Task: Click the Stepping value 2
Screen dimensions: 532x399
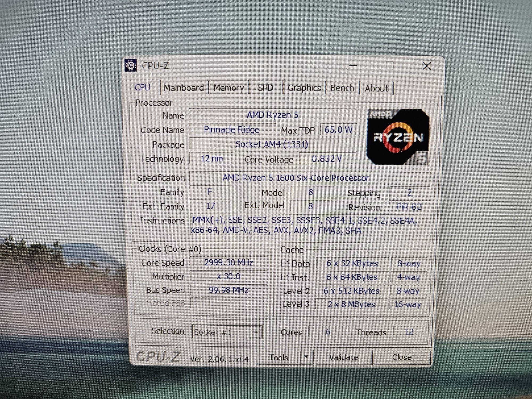Action: (409, 192)
